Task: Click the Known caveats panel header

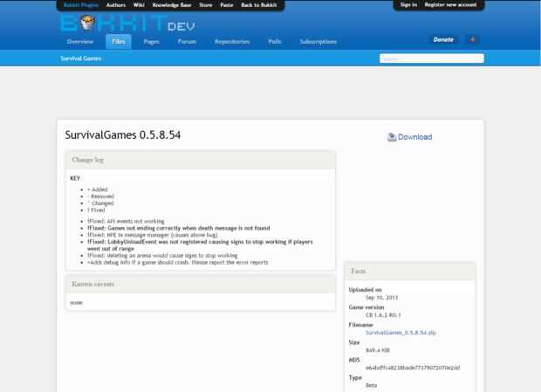Action: click(x=201, y=284)
